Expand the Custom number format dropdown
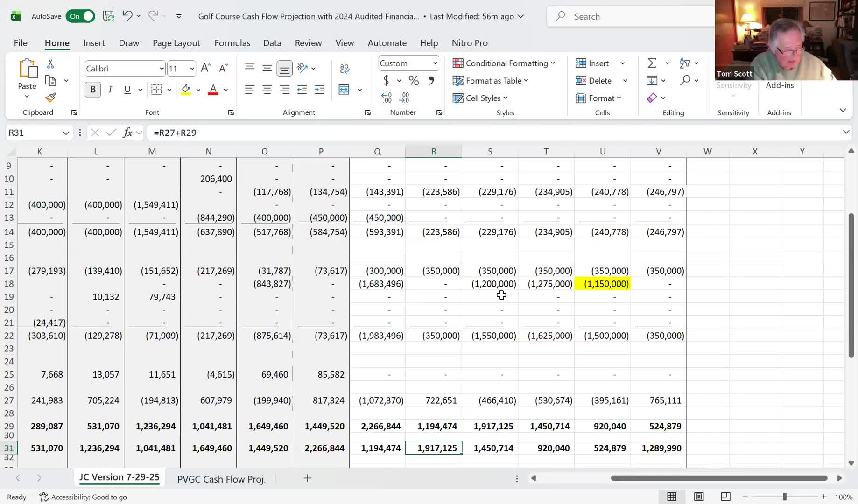The image size is (858, 504). point(435,63)
